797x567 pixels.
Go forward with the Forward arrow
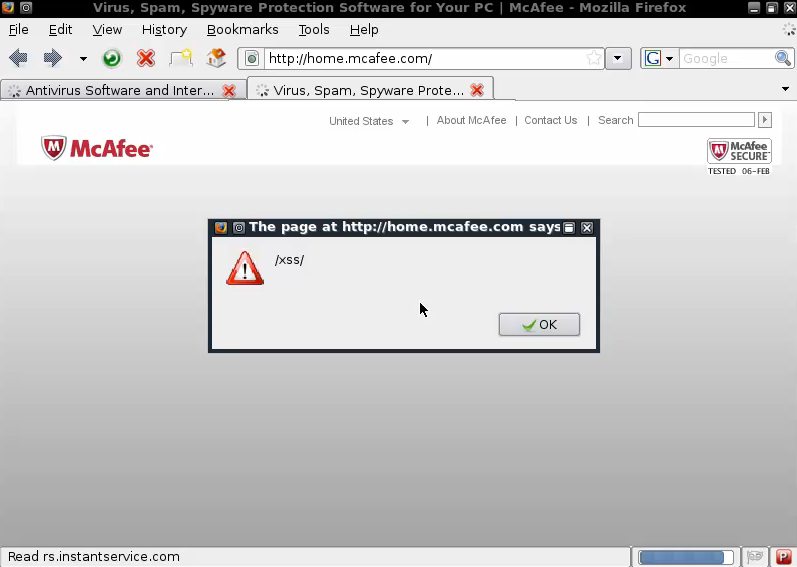click(x=52, y=58)
